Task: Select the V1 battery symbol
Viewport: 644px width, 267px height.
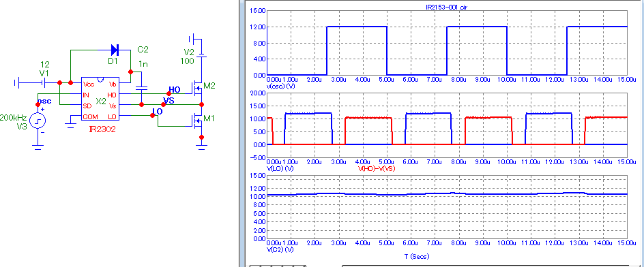Action: point(43,83)
